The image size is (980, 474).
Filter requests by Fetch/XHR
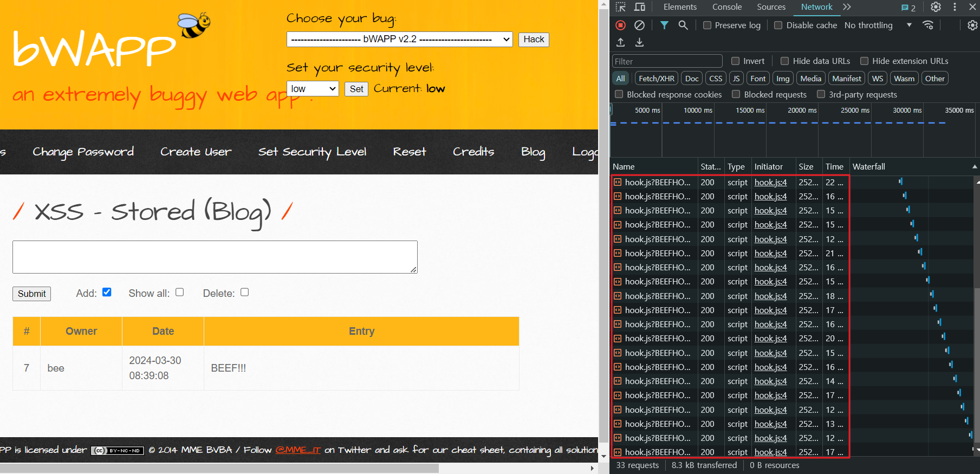[657, 79]
